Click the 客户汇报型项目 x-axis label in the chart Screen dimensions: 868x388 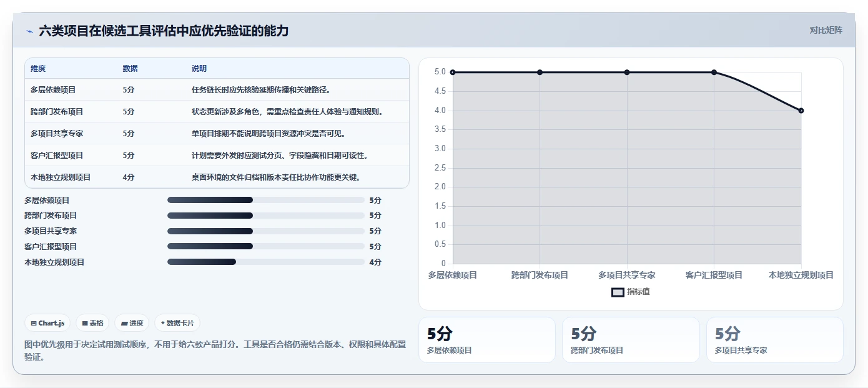pyautogui.click(x=714, y=275)
